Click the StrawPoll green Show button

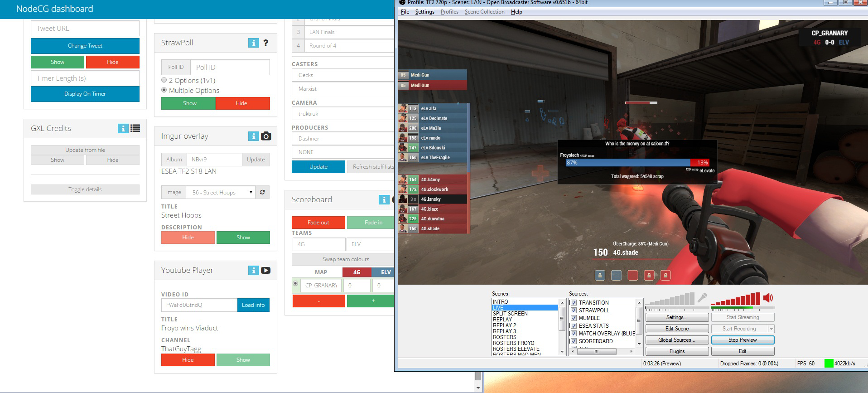(x=188, y=103)
